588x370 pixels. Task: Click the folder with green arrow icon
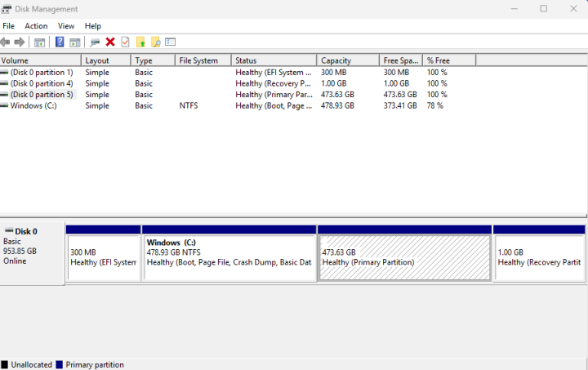(x=140, y=42)
